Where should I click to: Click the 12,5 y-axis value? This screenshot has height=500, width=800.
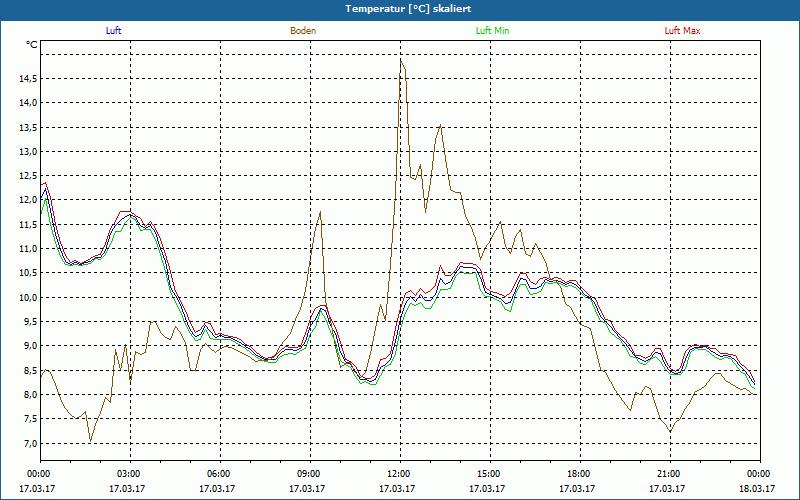[29, 176]
